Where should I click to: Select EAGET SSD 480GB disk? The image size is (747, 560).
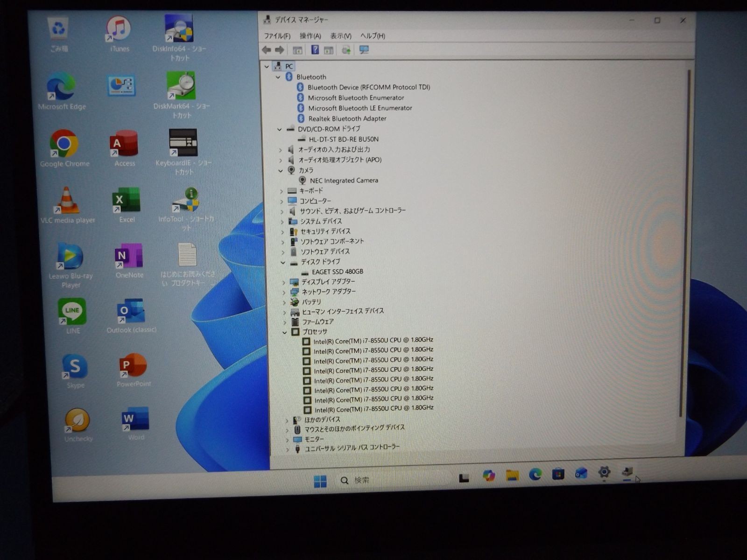[x=338, y=272]
